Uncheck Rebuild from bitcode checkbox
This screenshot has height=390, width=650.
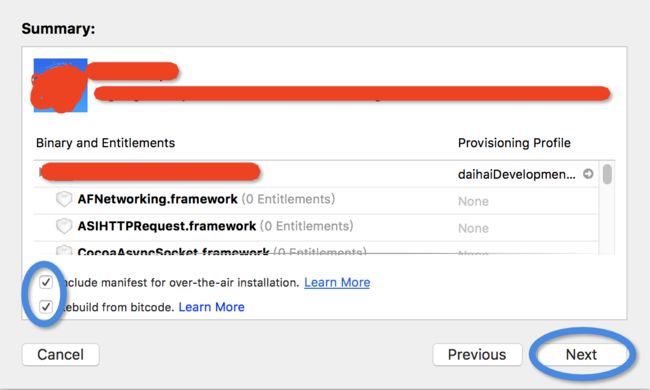pos(46,307)
